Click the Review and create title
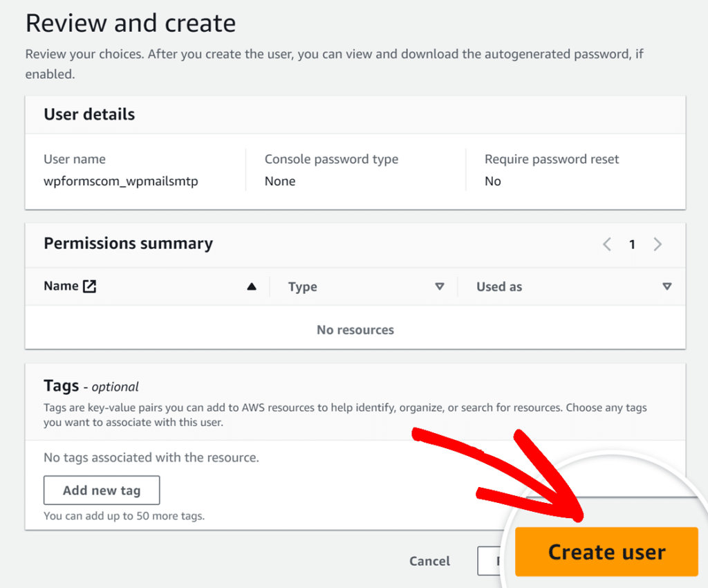This screenshot has height=588, width=708. (x=131, y=23)
